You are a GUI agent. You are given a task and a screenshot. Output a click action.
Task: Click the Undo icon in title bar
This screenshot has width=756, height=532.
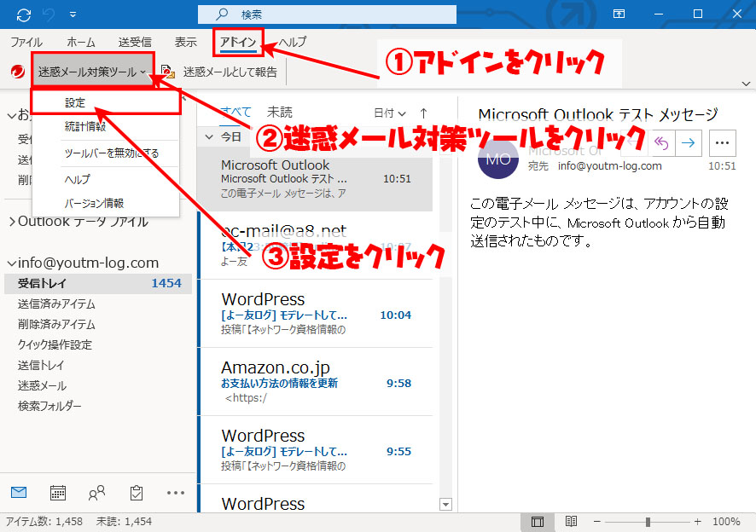point(49,14)
